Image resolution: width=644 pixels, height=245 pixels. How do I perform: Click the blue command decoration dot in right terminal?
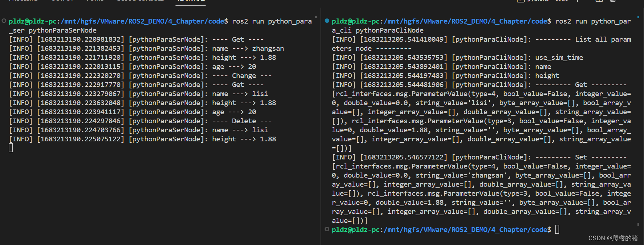pyautogui.click(x=327, y=21)
